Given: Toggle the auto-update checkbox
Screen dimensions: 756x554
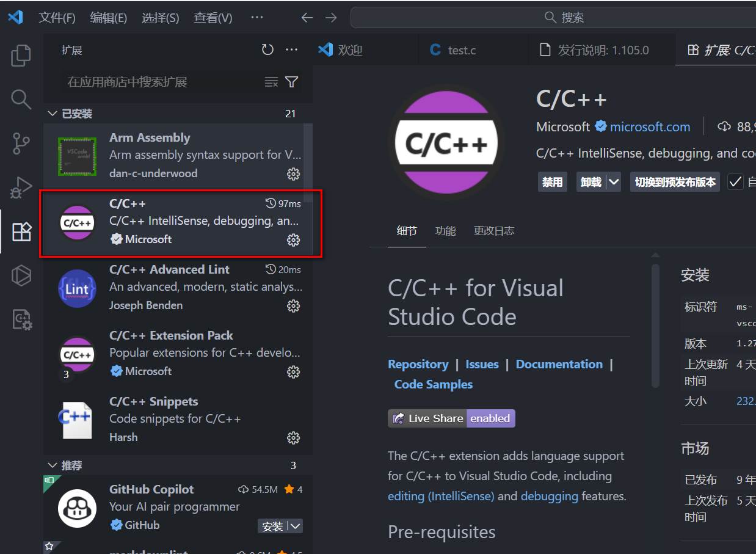Looking at the screenshot, I should point(735,182).
